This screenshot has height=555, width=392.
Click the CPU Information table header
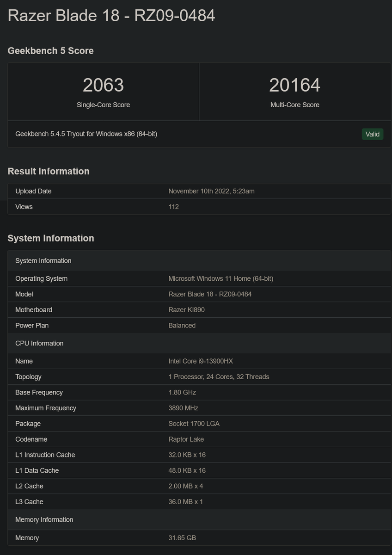pyautogui.click(x=39, y=343)
